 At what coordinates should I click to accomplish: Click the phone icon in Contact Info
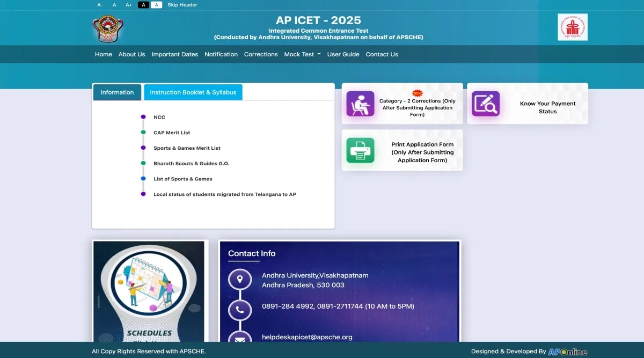tap(240, 310)
